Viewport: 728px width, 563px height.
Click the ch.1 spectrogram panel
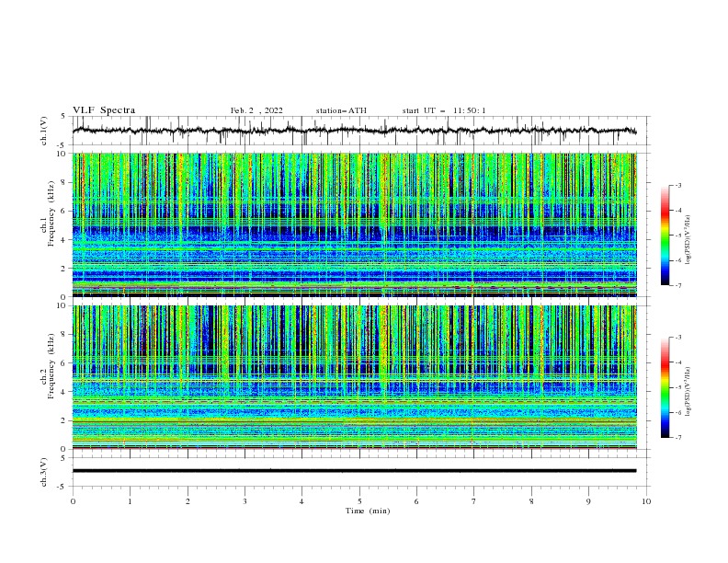[x=355, y=224]
